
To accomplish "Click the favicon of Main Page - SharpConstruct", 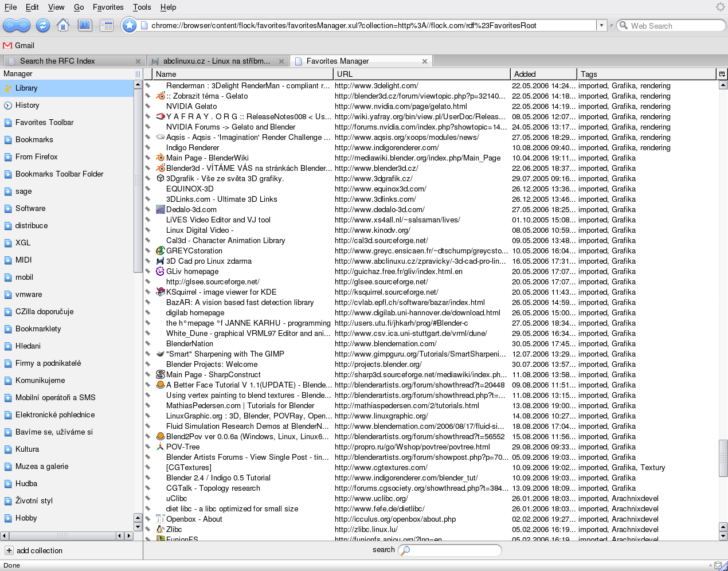I will [161, 375].
